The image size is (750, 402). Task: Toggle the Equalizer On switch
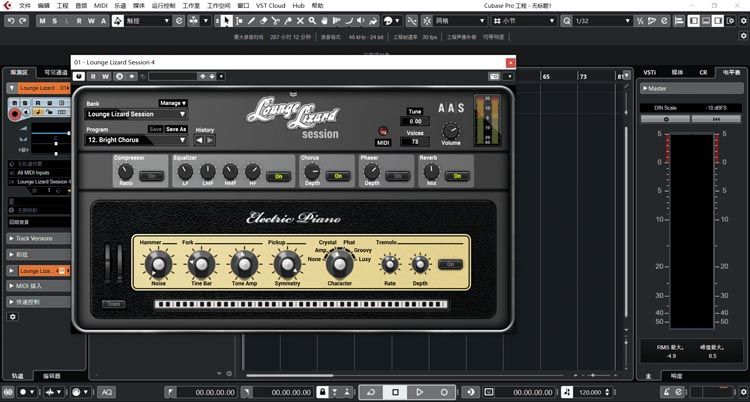(x=278, y=177)
